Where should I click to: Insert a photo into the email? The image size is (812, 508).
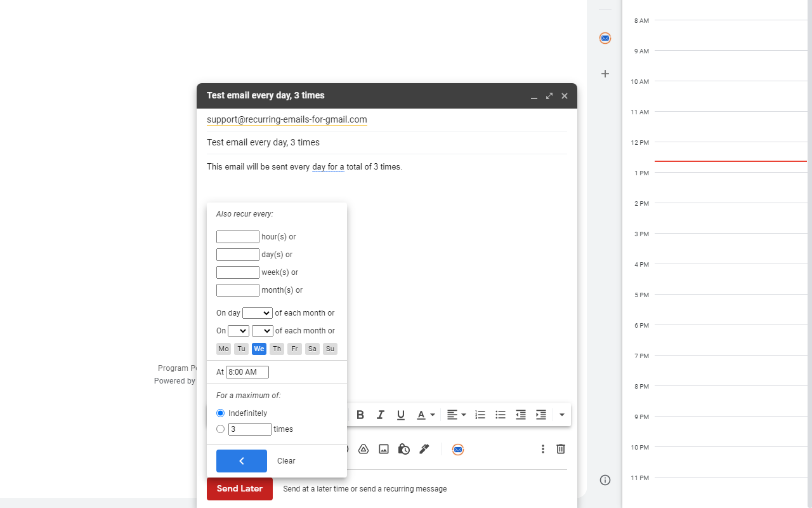383,449
